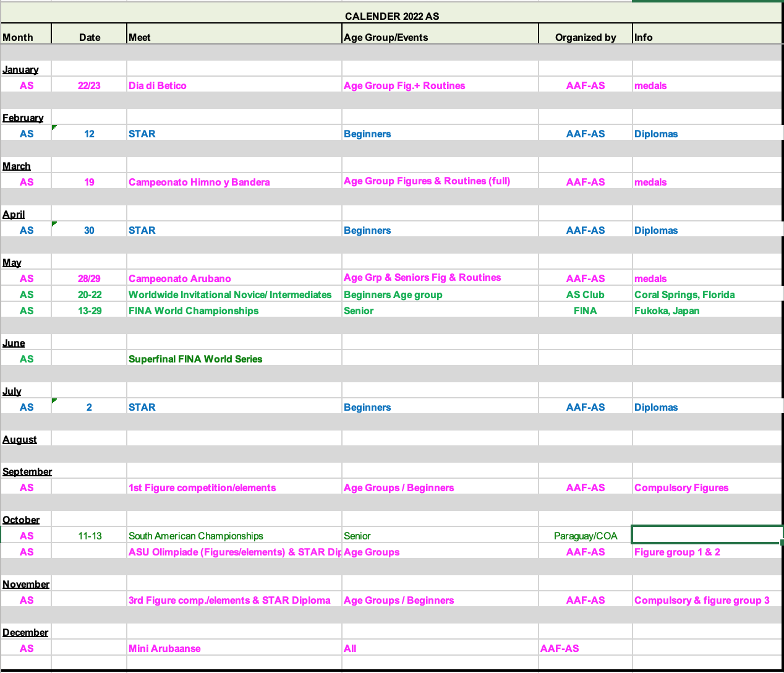The image size is (784, 673).
Task: Select the "Campeonato Himno y Bandera" cell
Action: point(199,182)
